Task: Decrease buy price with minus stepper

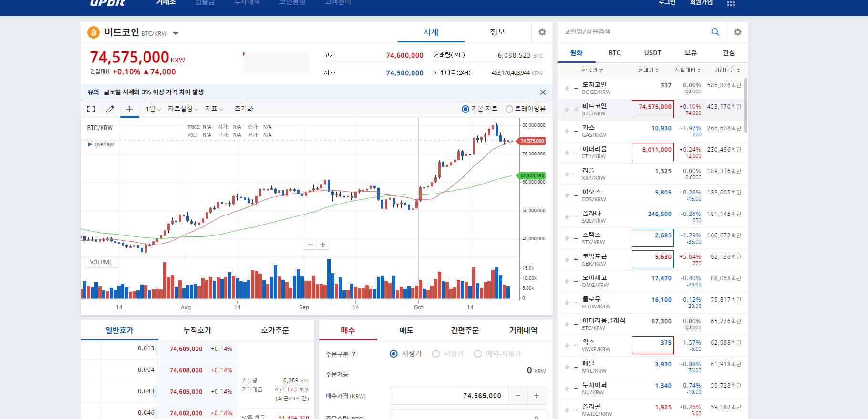Action: click(x=518, y=396)
